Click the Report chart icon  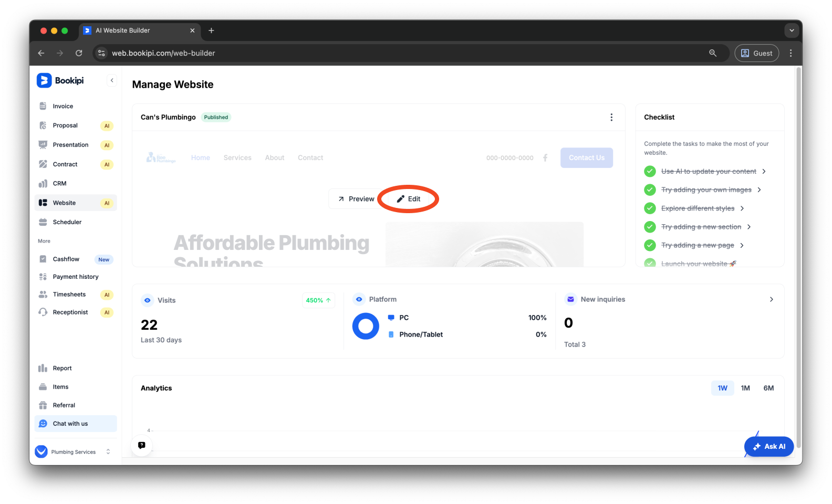(x=43, y=368)
